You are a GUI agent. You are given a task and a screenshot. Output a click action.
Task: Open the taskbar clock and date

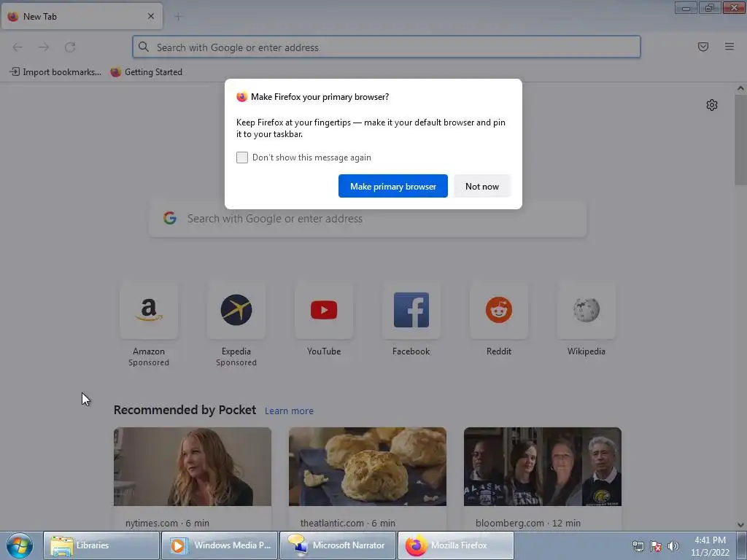711,546
